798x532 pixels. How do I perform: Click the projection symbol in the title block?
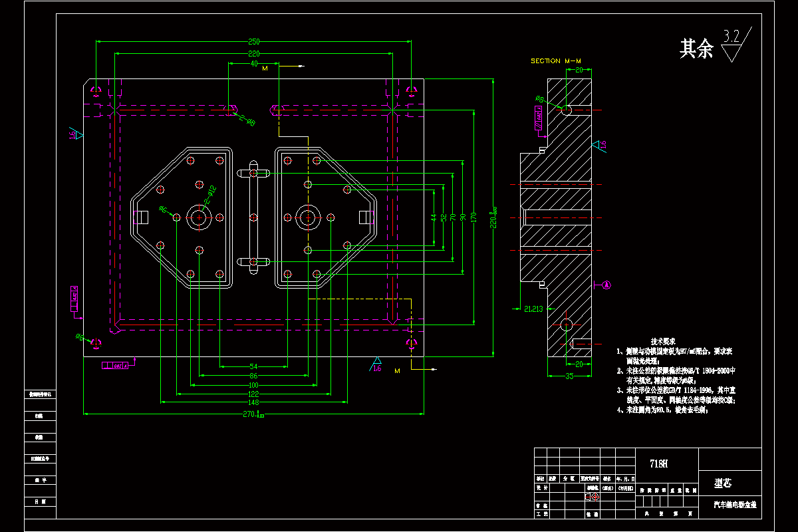coord(593,496)
